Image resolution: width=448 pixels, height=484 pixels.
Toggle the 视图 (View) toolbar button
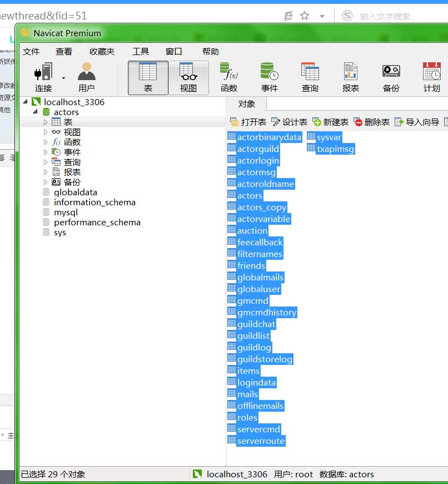[x=188, y=77]
